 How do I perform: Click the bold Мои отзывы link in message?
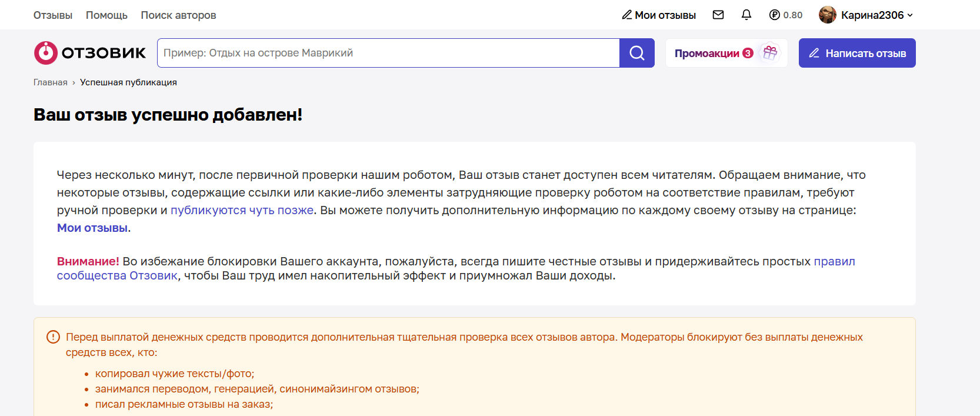pyautogui.click(x=92, y=228)
